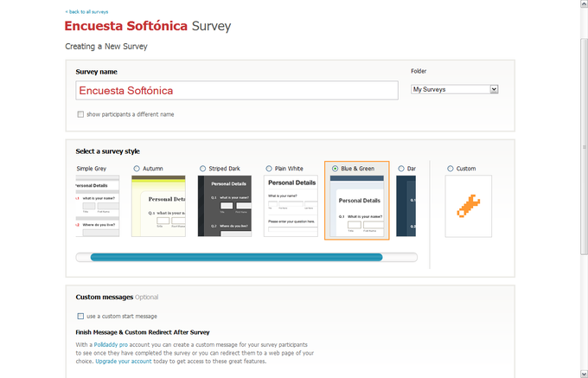588x378 pixels.
Task: Open the My Surveys folder dropdown
Action: tap(455, 89)
